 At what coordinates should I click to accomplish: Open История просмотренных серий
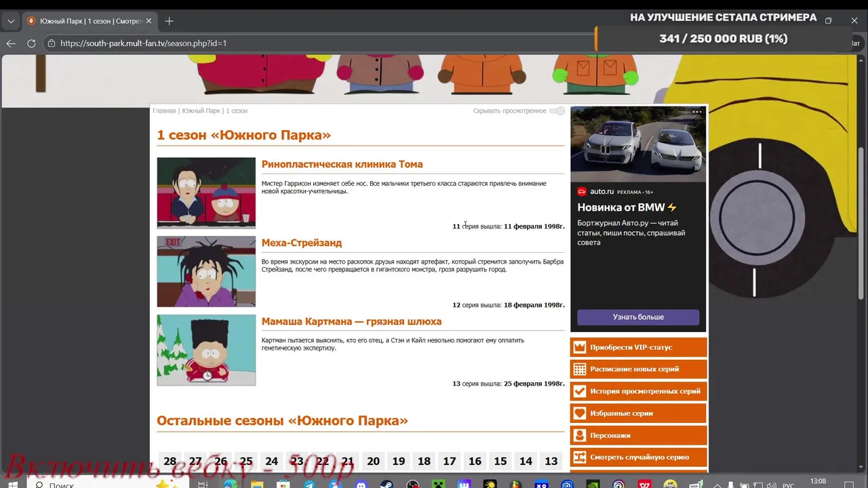pyautogui.click(x=639, y=391)
